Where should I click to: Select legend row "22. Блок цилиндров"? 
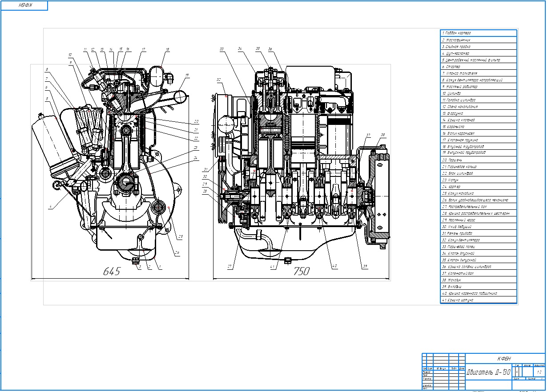(479, 173)
